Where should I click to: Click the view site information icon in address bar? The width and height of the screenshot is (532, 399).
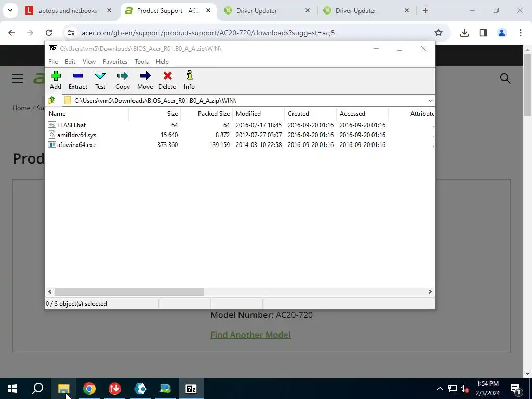coord(71,33)
